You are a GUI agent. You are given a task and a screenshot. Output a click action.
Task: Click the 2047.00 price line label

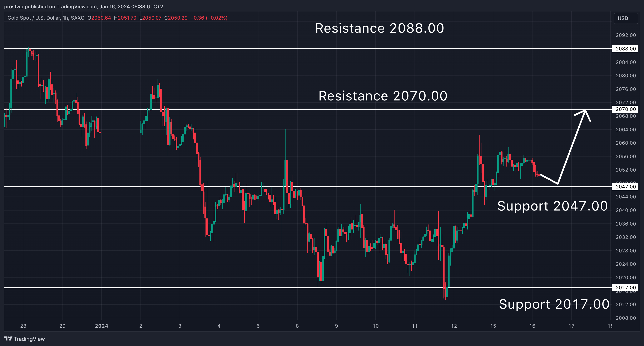(625, 187)
